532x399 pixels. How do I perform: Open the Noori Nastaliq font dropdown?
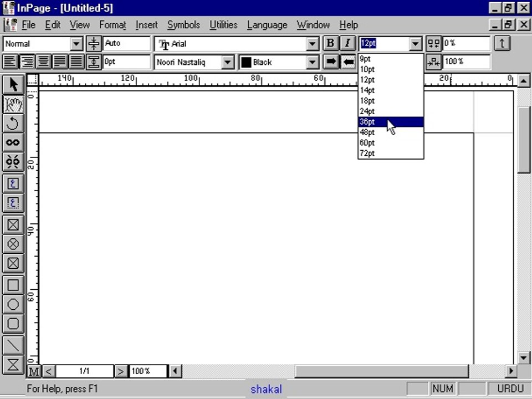228,62
